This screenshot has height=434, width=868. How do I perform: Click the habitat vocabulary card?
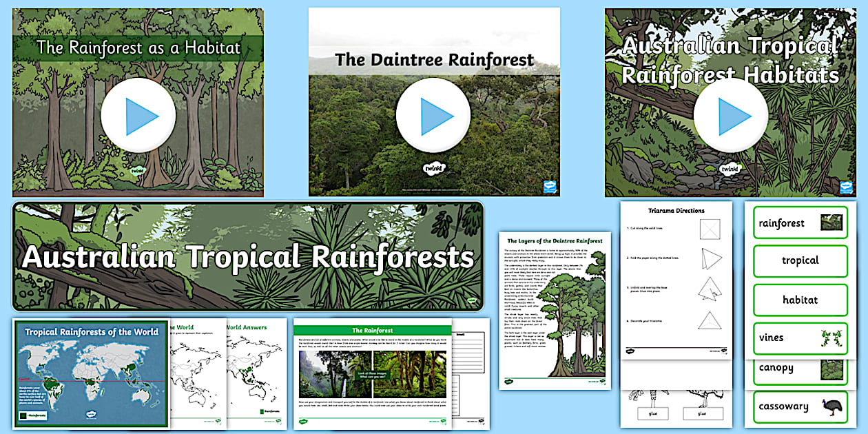800,300
